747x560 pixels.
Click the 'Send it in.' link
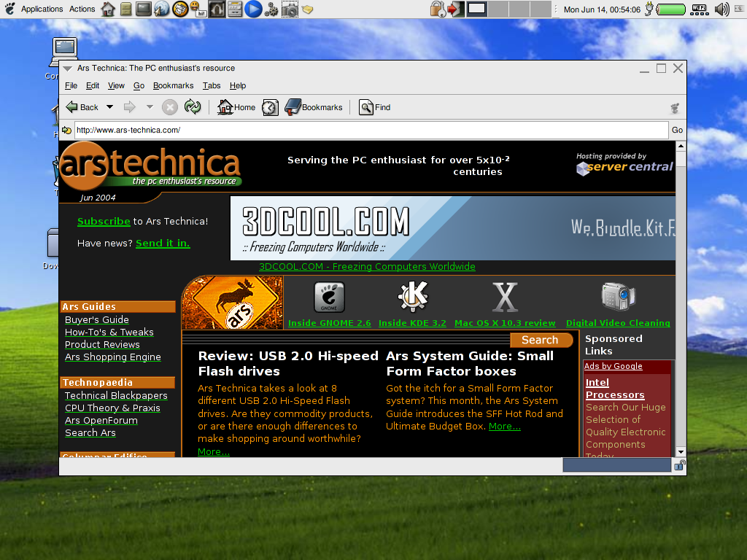click(x=163, y=244)
